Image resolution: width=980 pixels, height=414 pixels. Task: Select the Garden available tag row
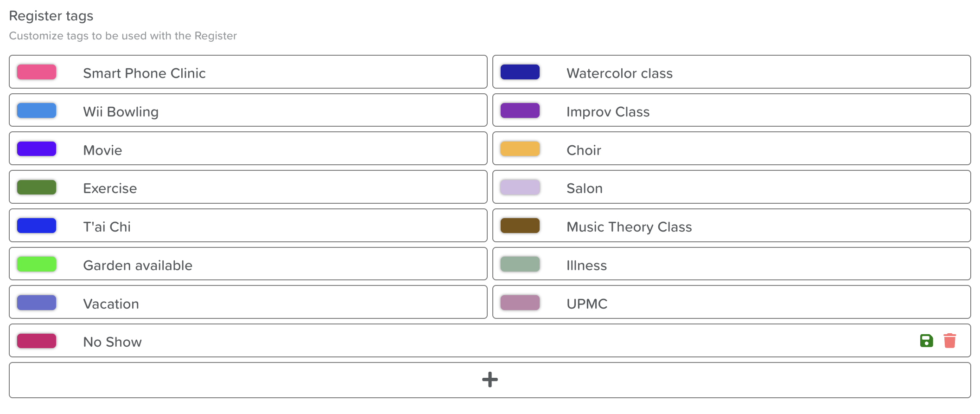pos(248,264)
